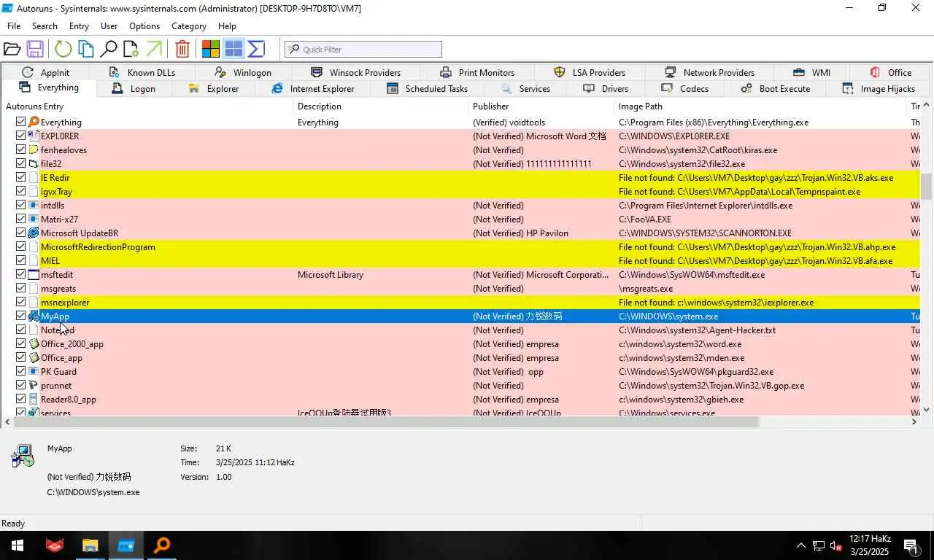
Task: Select the msgreats entry row
Action: pos(460,289)
